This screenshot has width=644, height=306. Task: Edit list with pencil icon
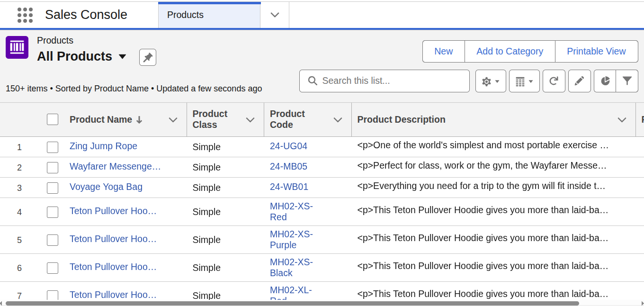tap(579, 81)
